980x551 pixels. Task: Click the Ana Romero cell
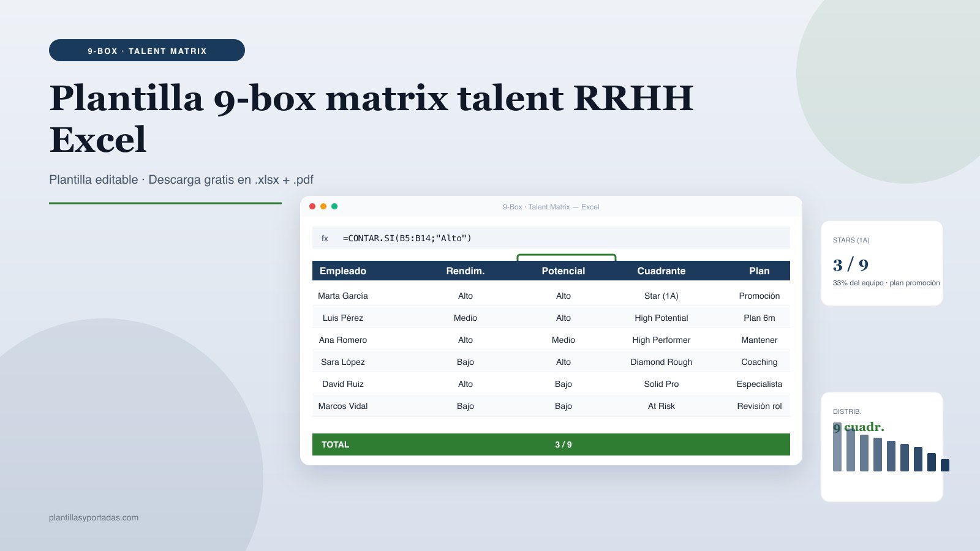[343, 340]
